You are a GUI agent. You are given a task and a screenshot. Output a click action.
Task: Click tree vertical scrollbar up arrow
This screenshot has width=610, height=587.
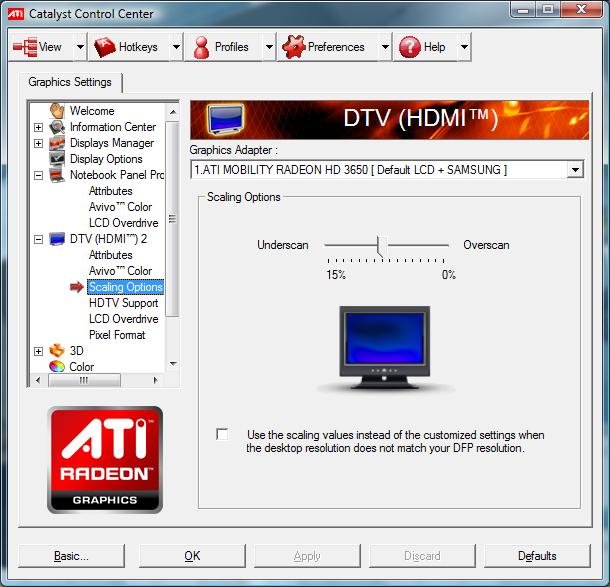click(x=173, y=112)
